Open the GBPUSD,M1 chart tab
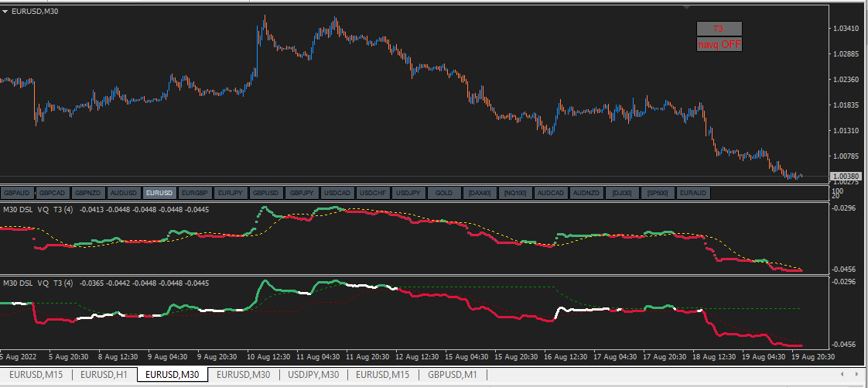868x388 pixels. 453,375
